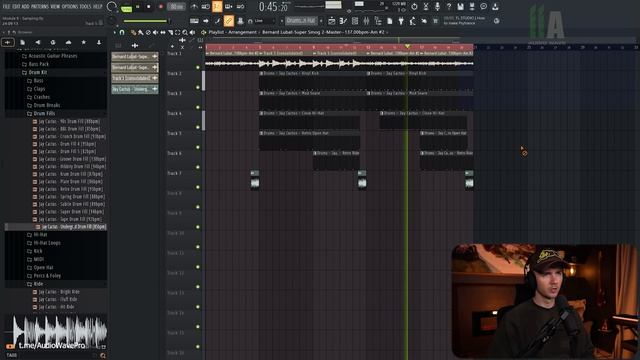Click the Export/render icon
This screenshot has width=640, height=360.
(x=472, y=7)
